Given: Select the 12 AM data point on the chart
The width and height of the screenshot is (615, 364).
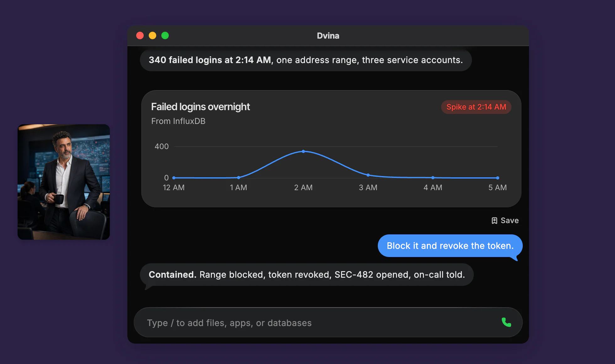Looking at the screenshot, I should [174, 178].
